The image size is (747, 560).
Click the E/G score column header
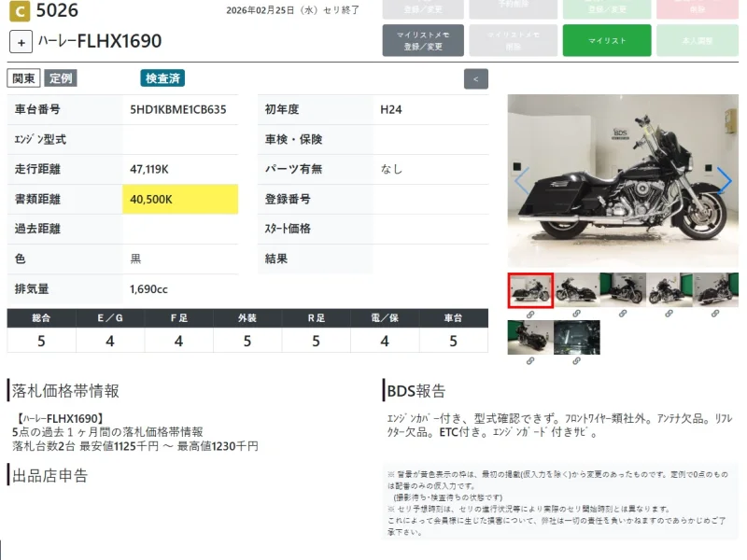coord(110,318)
